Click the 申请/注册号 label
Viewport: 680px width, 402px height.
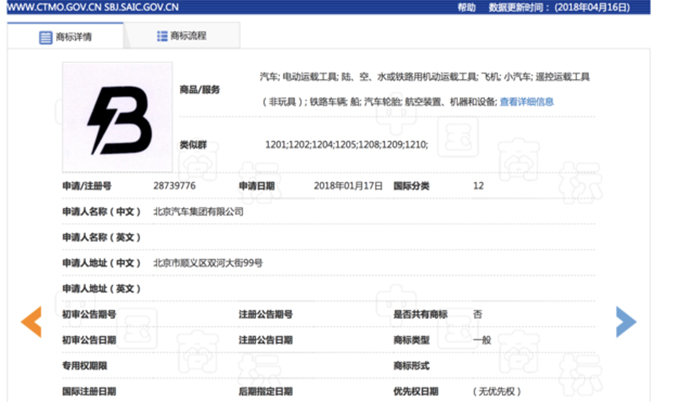[87, 186]
